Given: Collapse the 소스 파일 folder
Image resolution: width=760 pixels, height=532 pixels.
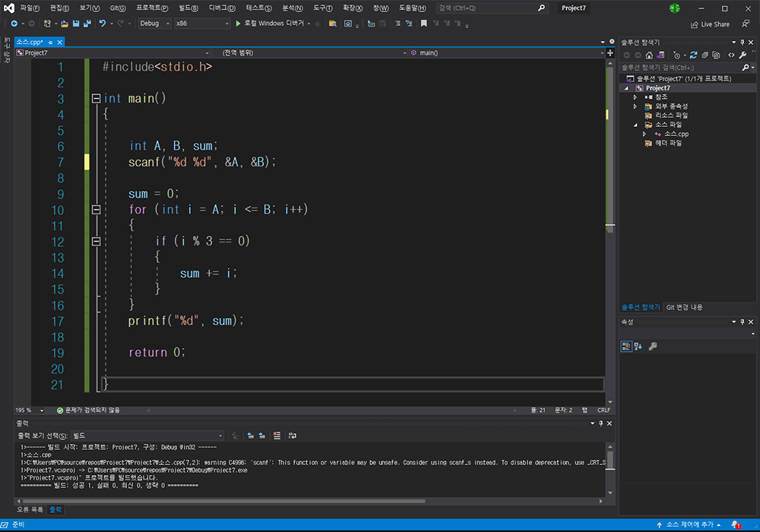Looking at the screenshot, I should [635, 125].
